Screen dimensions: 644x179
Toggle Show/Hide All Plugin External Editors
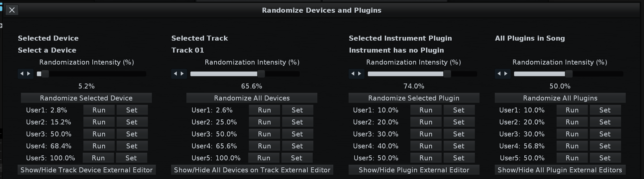[x=560, y=170]
